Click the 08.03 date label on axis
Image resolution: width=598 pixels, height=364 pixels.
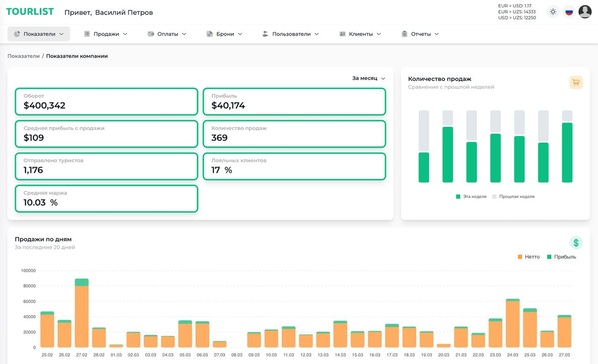click(237, 355)
